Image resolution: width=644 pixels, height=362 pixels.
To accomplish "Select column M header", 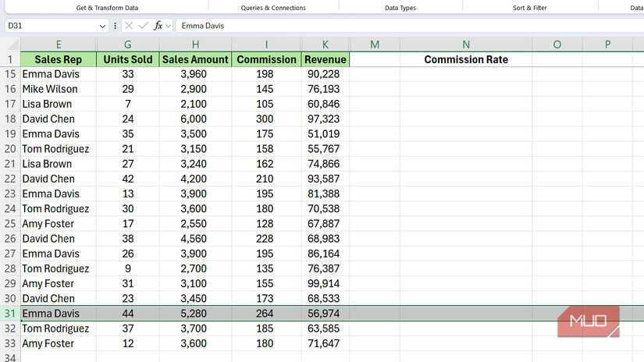I will (x=375, y=44).
